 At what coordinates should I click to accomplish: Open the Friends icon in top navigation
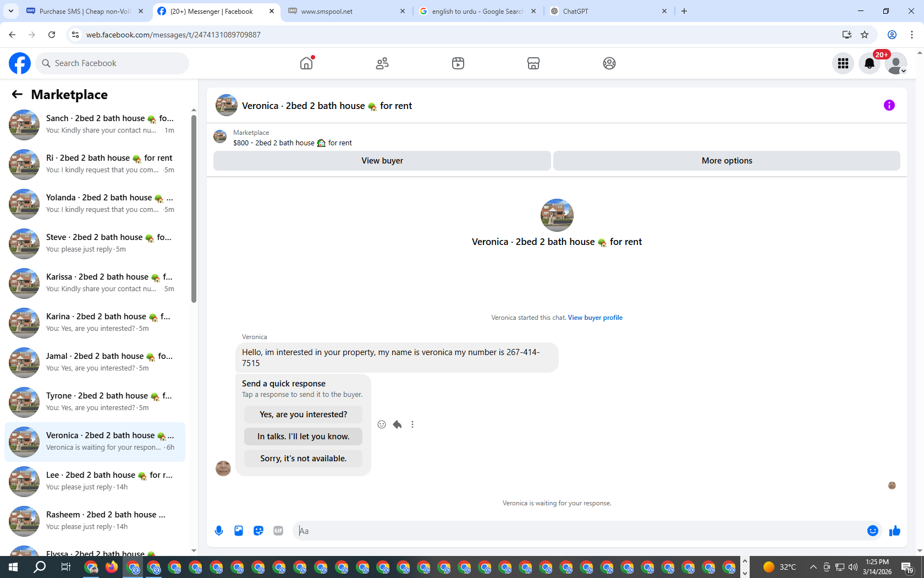tap(382, 63)
